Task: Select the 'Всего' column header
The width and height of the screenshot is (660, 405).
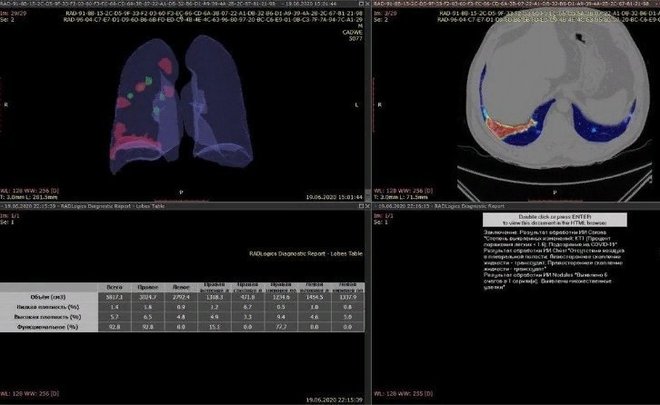Action: click(x=115, y=287)
